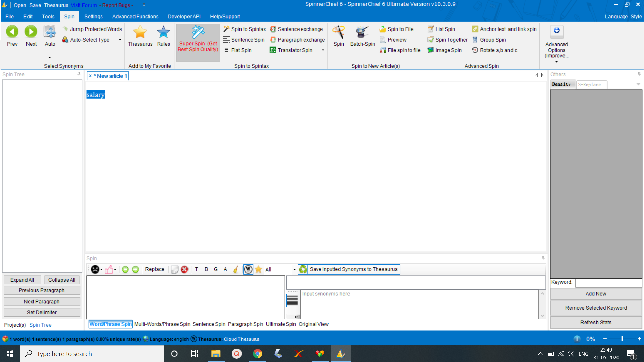
Task: Open the All filter dropdown
Action: (x=294, y=270)
